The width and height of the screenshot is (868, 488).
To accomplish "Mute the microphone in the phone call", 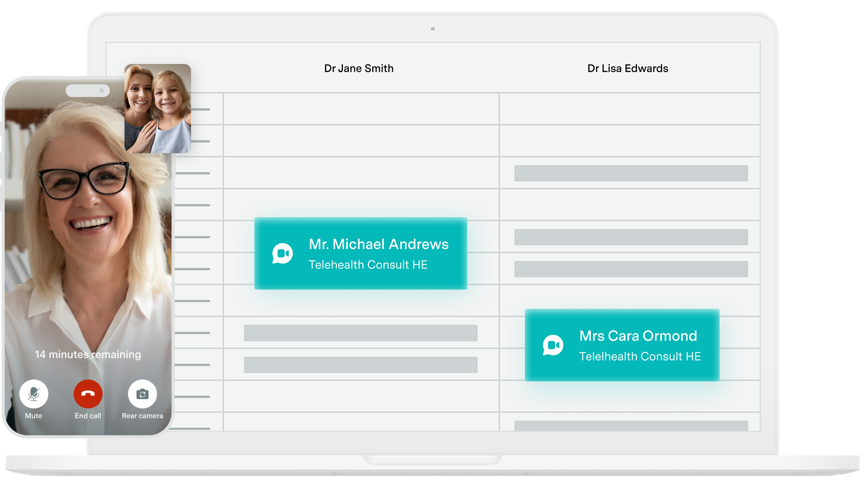I will [x=34, y=394].
